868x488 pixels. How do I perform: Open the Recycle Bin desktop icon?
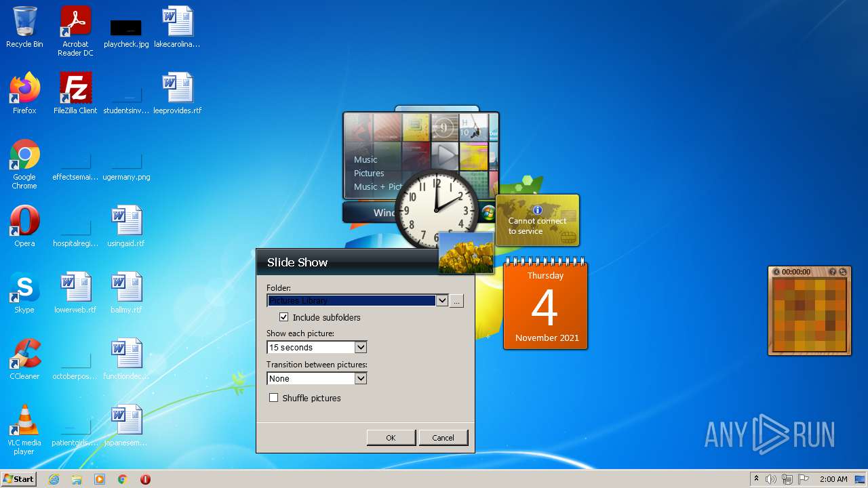(24, 27)
